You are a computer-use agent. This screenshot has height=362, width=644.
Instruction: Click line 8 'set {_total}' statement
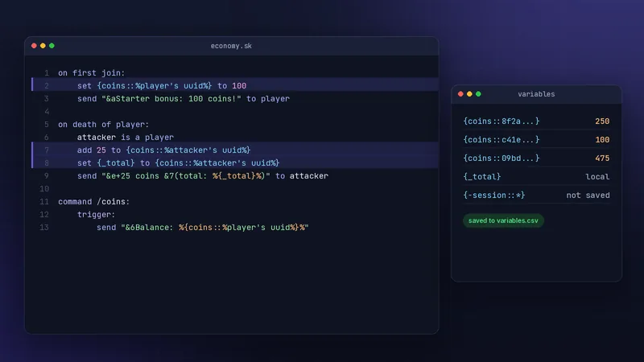(178, 163)
